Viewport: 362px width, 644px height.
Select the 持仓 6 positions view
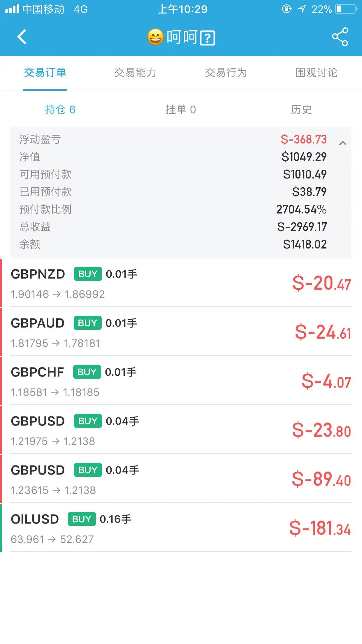pos(60,110)
